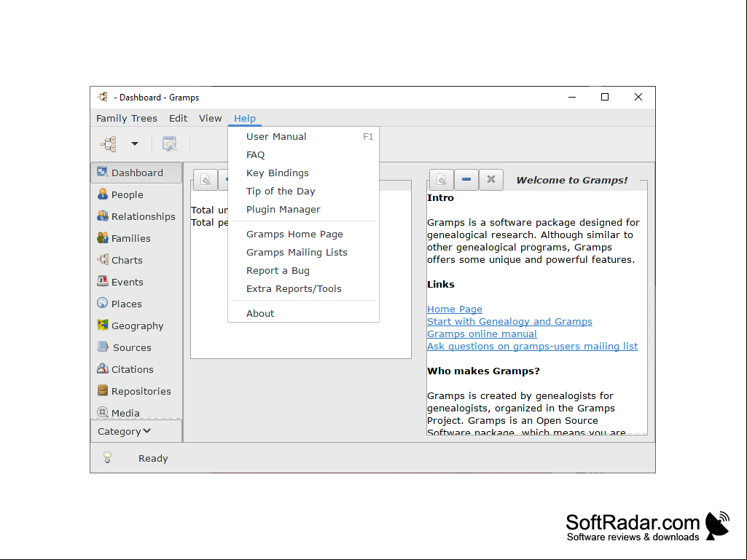Open the Places category icon

pos(103,304)
